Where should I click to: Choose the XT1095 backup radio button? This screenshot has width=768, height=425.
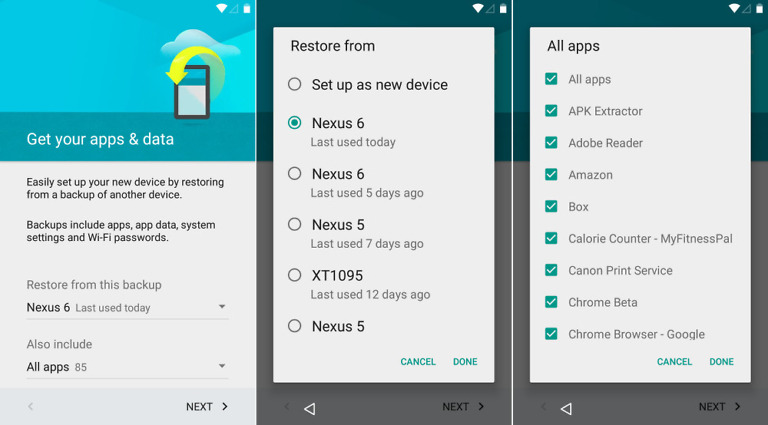coord(295,275)
